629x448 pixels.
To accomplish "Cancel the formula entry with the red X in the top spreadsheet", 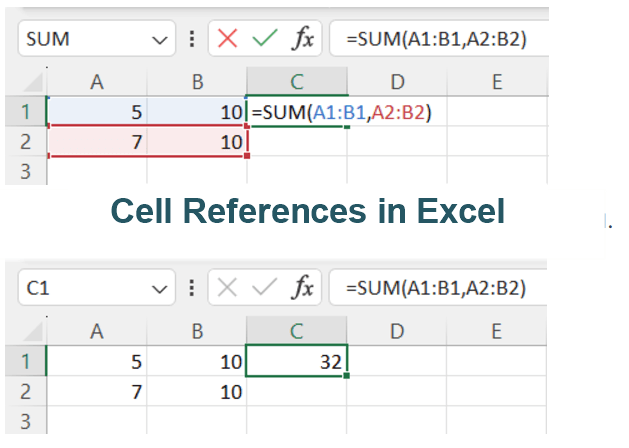I will pyautogui.click(x=227, y=39).
